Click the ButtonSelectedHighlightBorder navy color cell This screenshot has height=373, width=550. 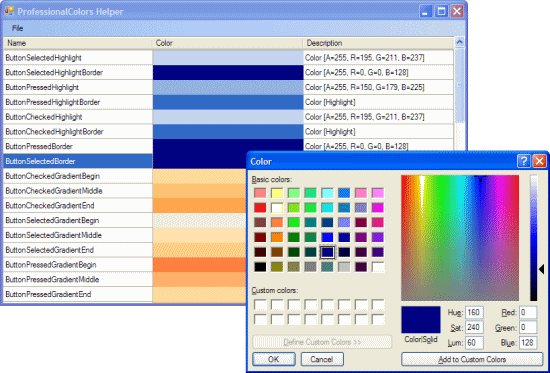point(228,73)
